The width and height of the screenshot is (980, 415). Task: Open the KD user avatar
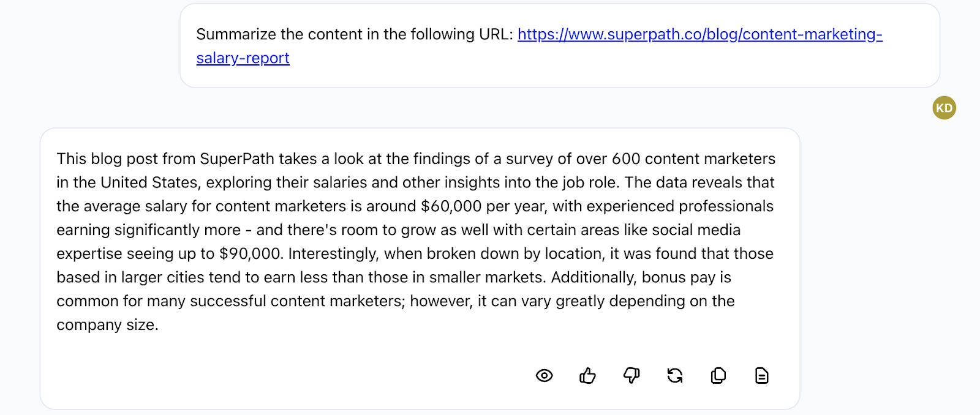tap(944, 108)
